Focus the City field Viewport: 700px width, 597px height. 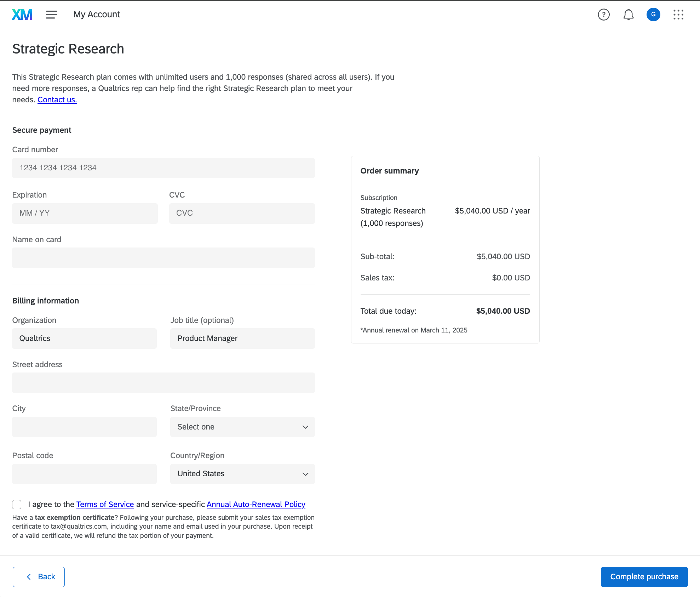[84, 427]
